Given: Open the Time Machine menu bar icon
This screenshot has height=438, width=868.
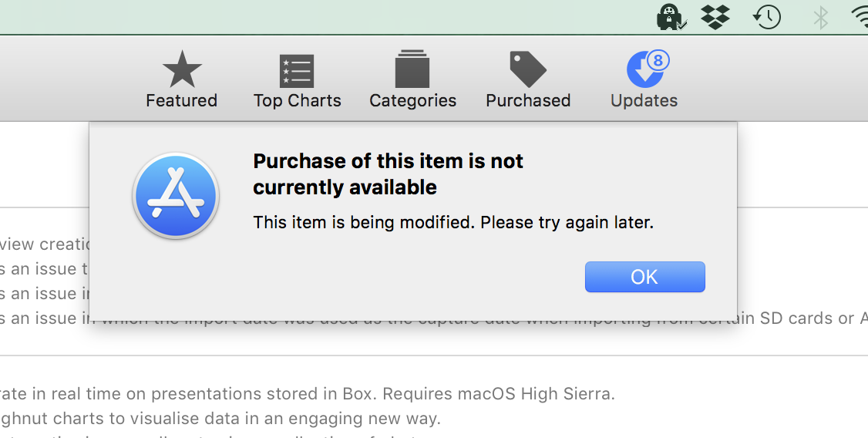Looking at the screenshot, I should click(767, 17).
